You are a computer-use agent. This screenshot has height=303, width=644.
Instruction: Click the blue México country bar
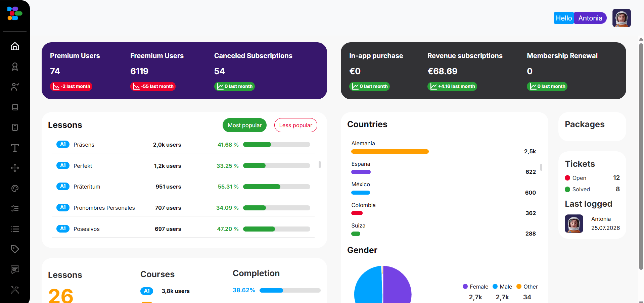[361, 193]
